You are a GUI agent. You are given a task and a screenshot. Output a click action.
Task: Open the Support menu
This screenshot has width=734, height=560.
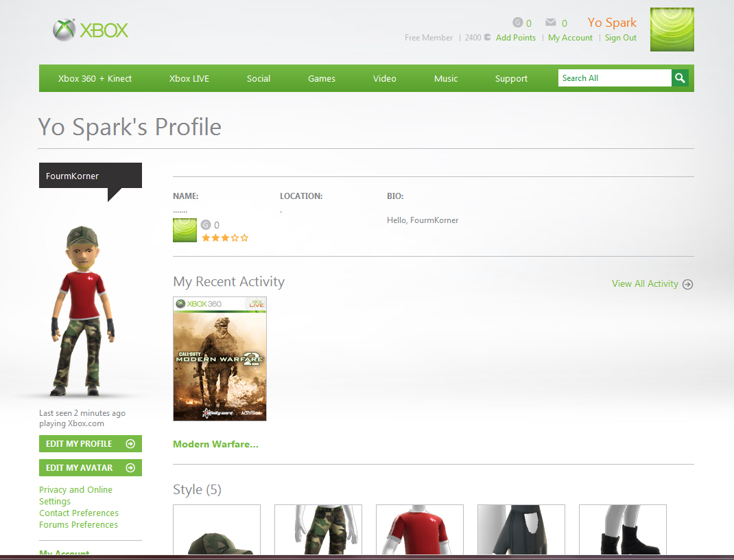[x=511, y=79]
